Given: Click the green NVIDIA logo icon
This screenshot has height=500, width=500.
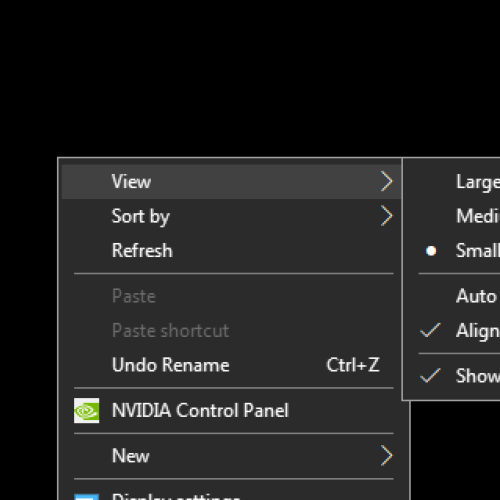Looking at the screenshot, I should pyautogui.click(x=86, y=410).
